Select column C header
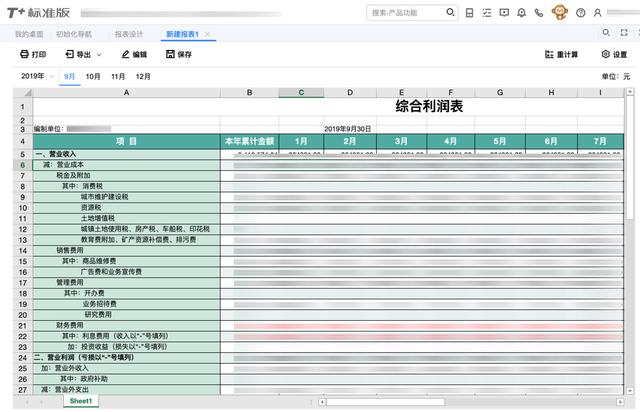This screenshot has width=640, height=412. (301, 93)
